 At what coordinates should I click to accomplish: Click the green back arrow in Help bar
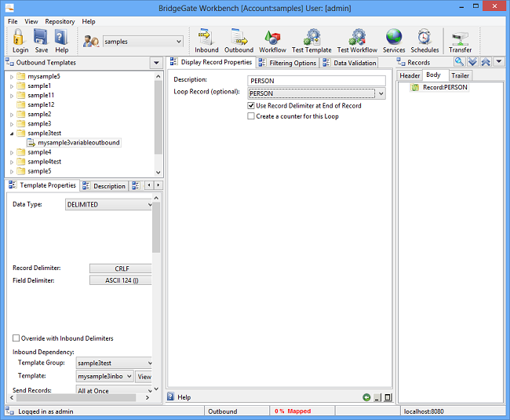click(366, 397)
